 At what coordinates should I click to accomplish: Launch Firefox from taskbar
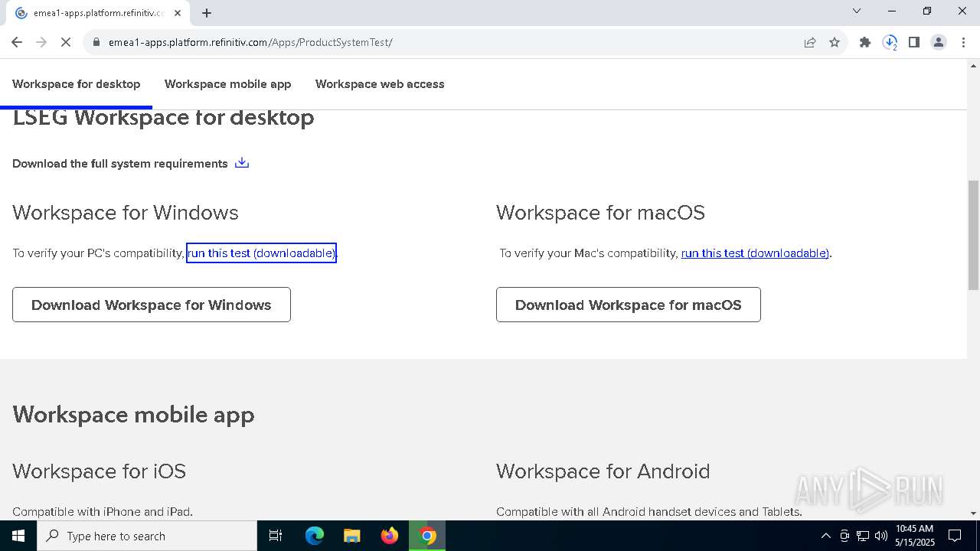point(390,536)
